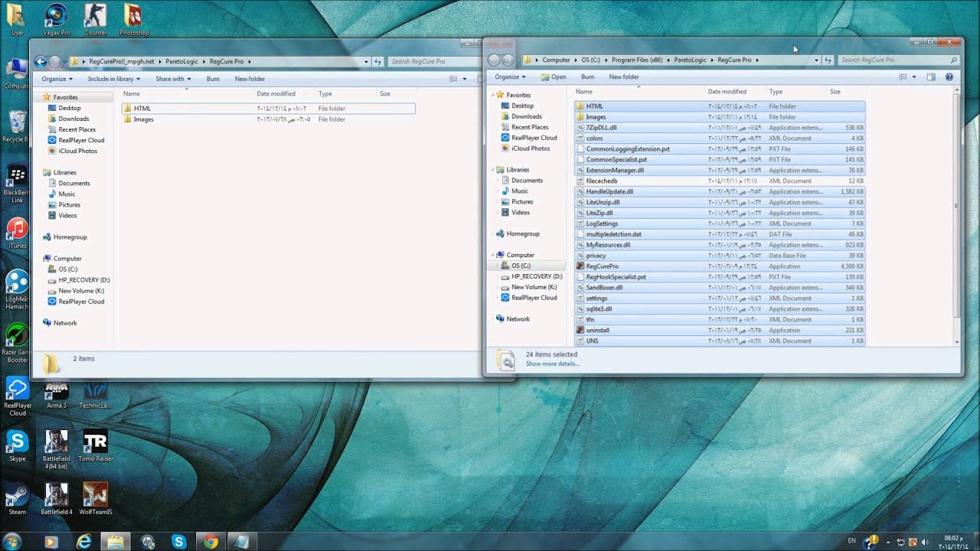This screenshot has height=551, width=980.
Task: Select OS (C:) in right sidebar
Action: [x=521, y=266]
